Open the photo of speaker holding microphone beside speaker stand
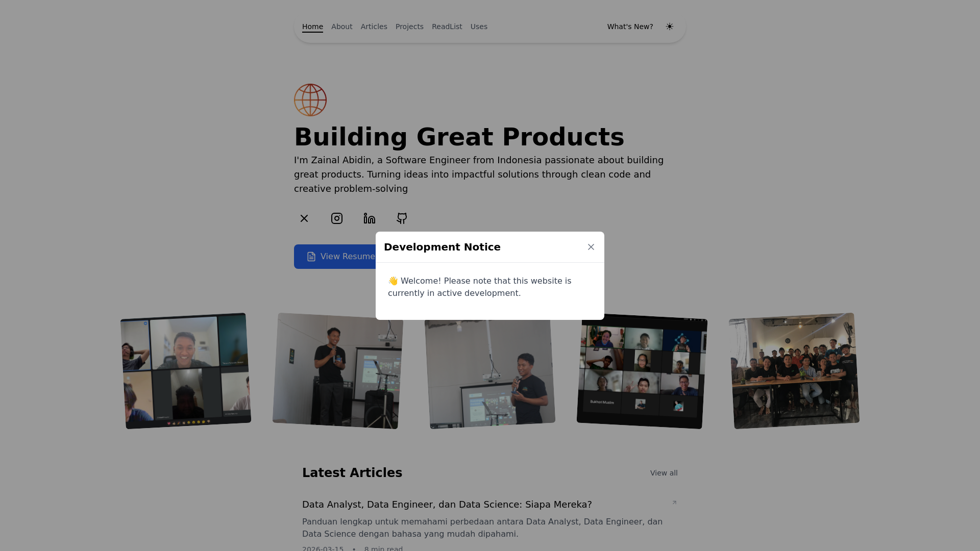The height and width of the screenshot is (551, 980). (338, 371)
